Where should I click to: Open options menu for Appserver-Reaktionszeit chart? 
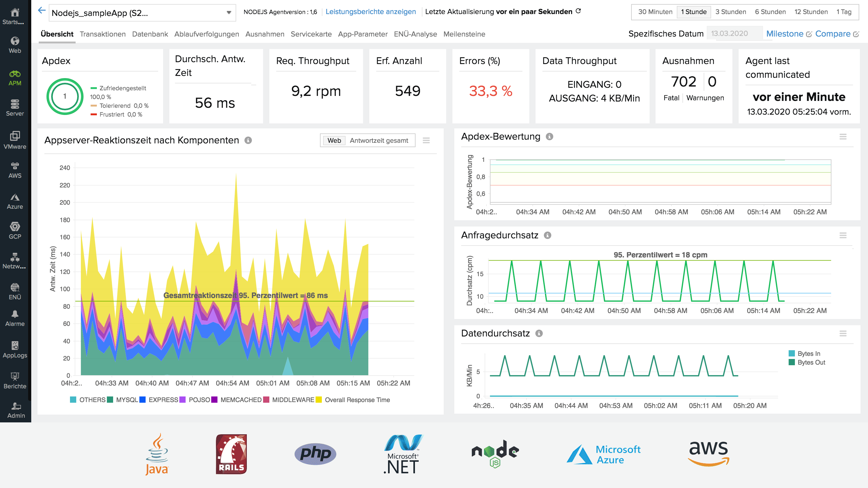coord(426,140)
